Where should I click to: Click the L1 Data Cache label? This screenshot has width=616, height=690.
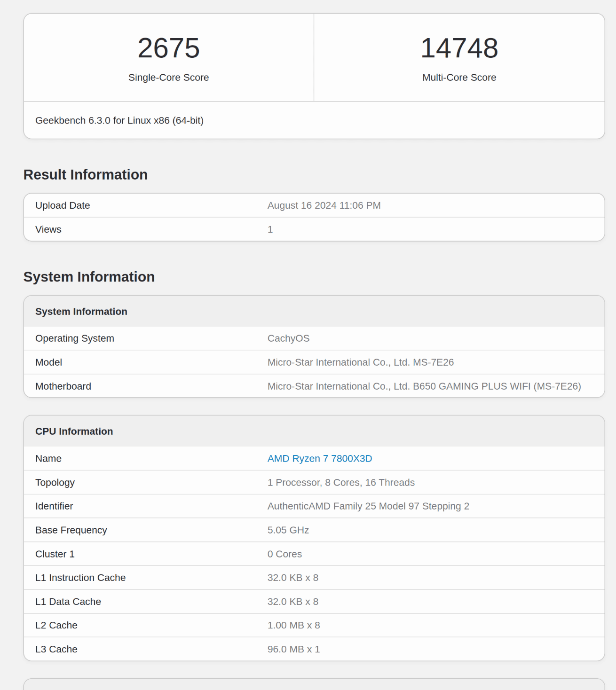point(68,602)
